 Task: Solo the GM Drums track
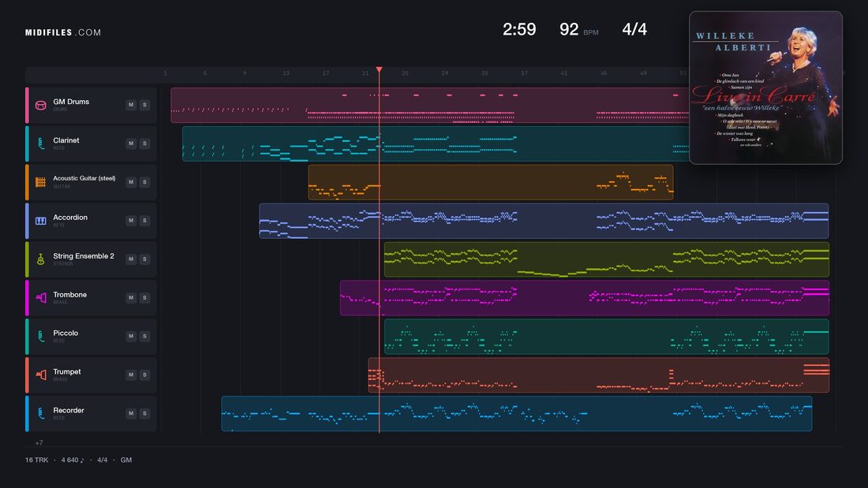pyautogui.click(x=144, y=105)
